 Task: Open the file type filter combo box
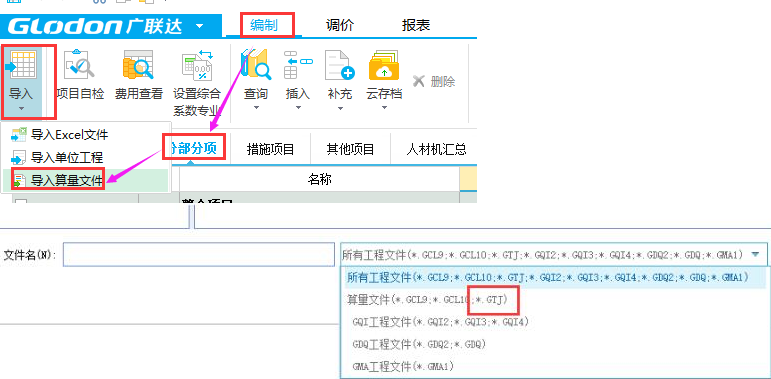(x=554, y=255)
